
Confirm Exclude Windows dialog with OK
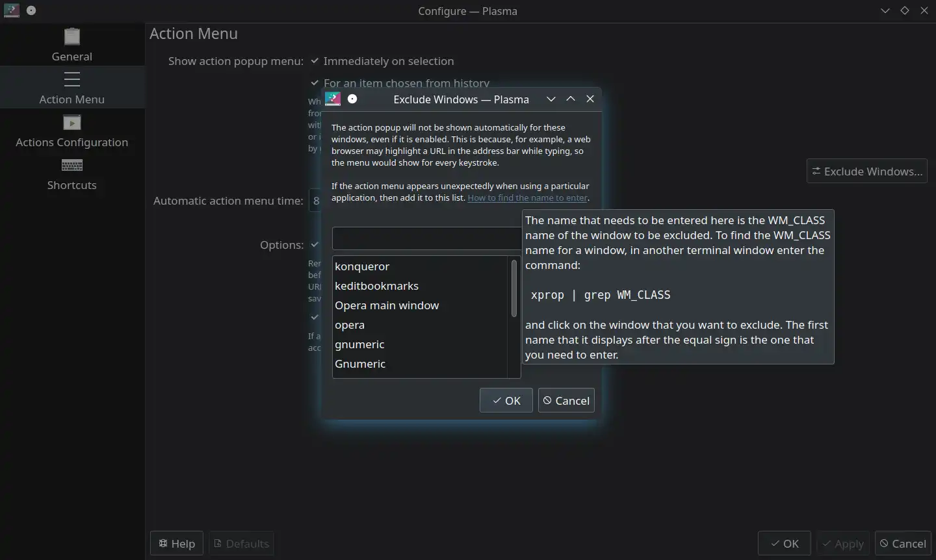506,401
